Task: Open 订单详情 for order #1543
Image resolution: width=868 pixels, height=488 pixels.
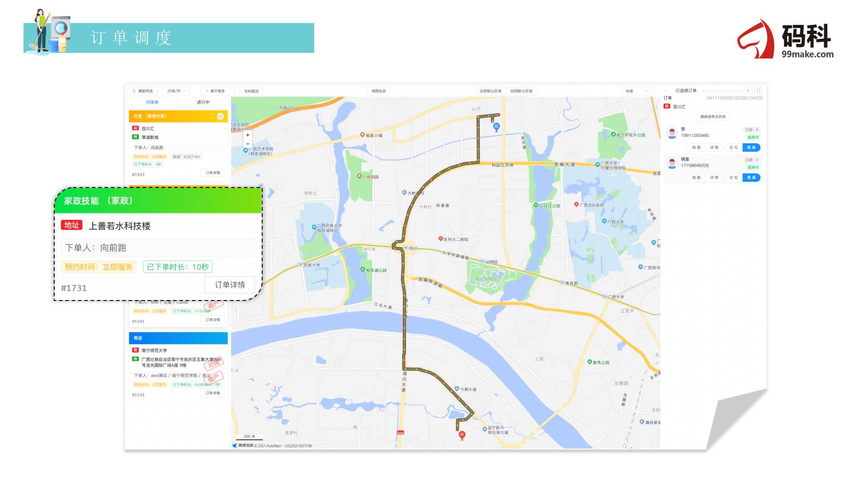Action: pos(212,173)
